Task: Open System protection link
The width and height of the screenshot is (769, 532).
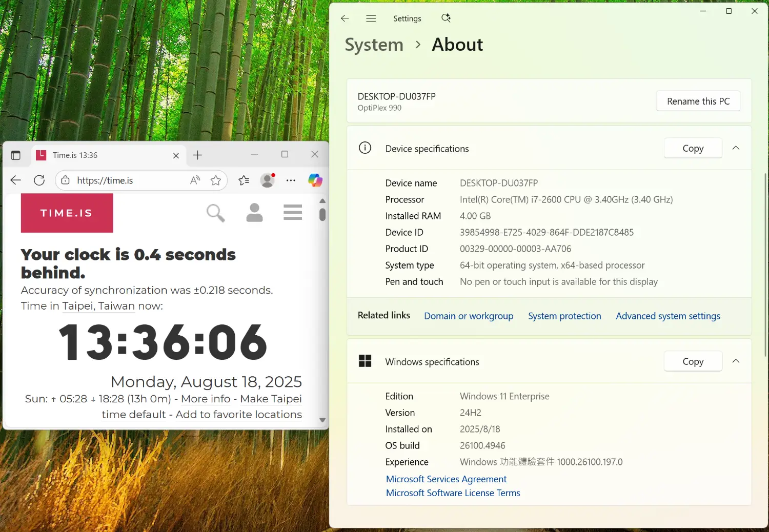Action: (564, 316)
